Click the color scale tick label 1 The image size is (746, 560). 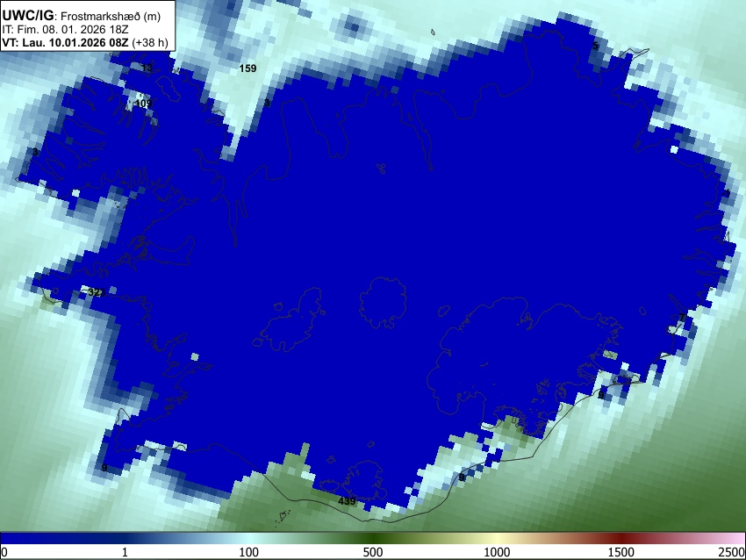(x=125, y=552)
